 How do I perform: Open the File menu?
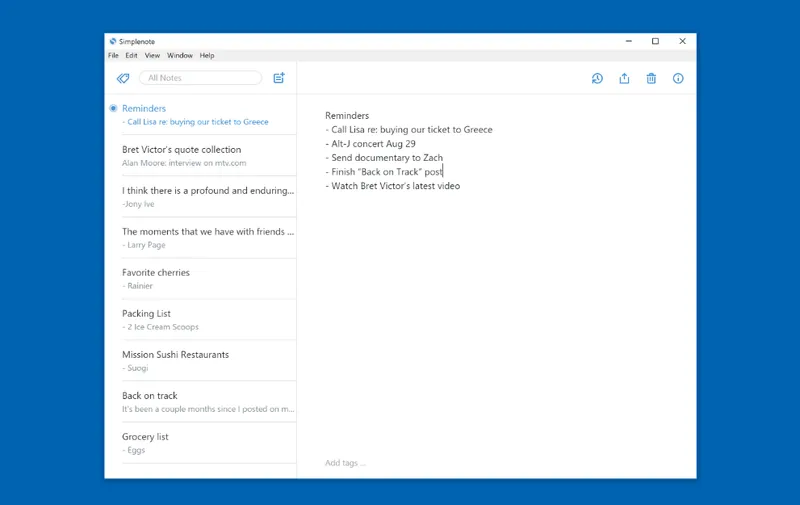(x=113, y=55)
